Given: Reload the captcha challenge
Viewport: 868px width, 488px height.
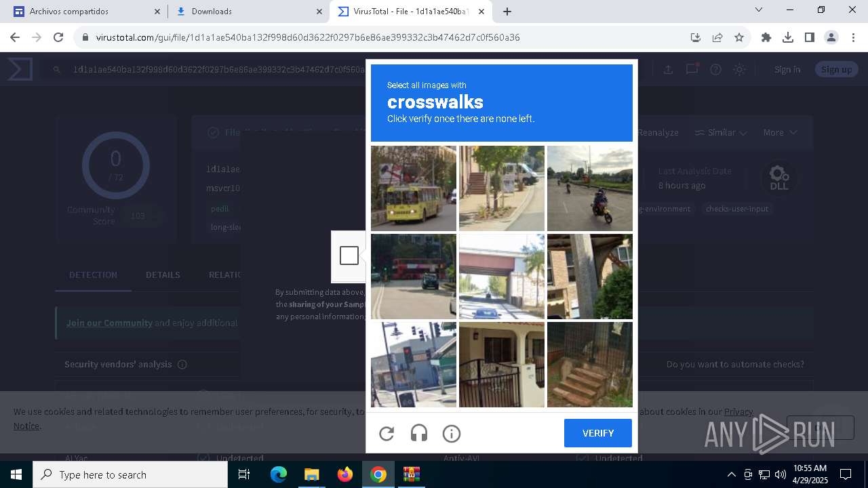Looking at the screenshot, I should [387, 434].
